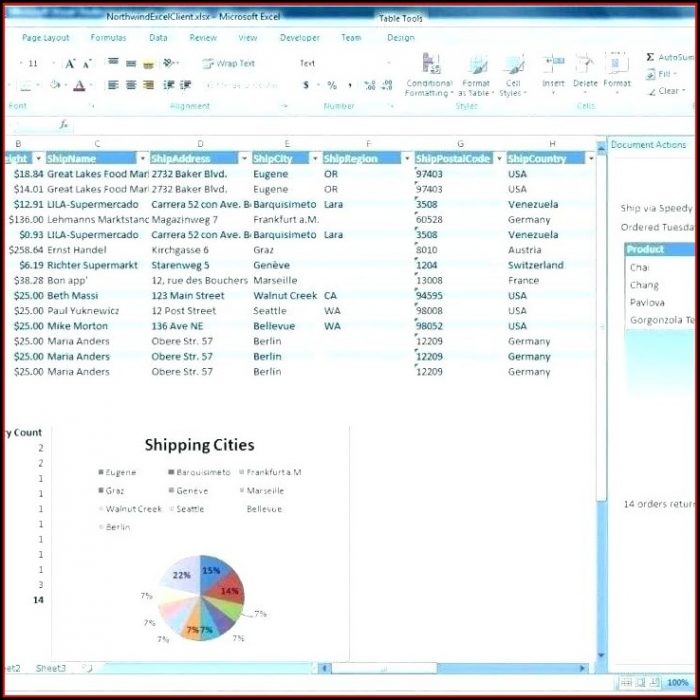Switch to the Sheet3 worksheet tab
This screenshot has width=700, height=700.
50,668
